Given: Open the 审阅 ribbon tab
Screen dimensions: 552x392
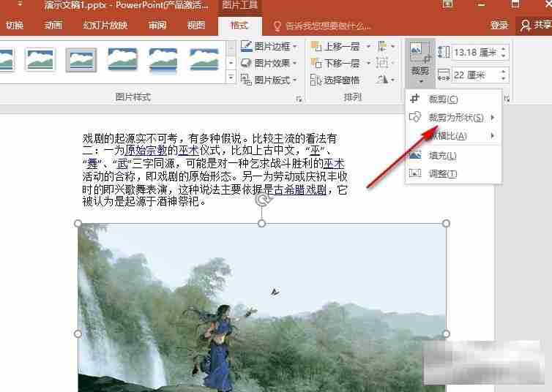Looking at the screenshot, I should coord(157,25).
